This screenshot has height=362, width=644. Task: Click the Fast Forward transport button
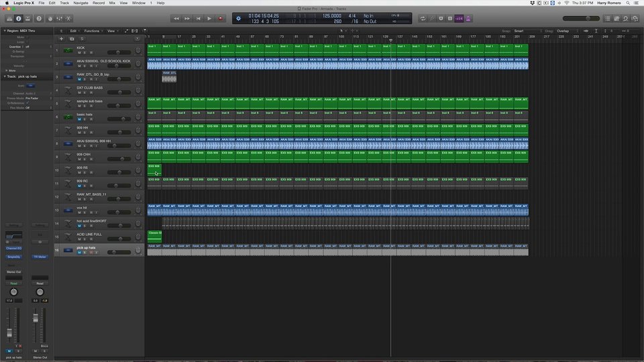click(x=187, y=19)
